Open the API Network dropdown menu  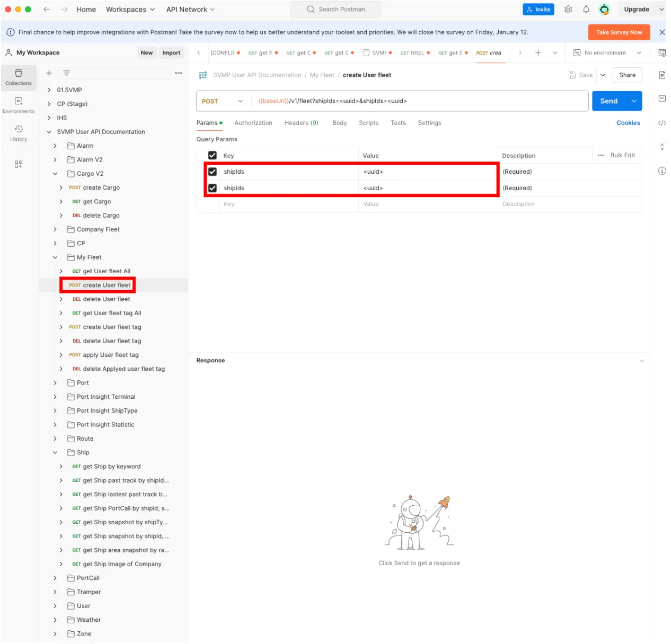point(190,10)
